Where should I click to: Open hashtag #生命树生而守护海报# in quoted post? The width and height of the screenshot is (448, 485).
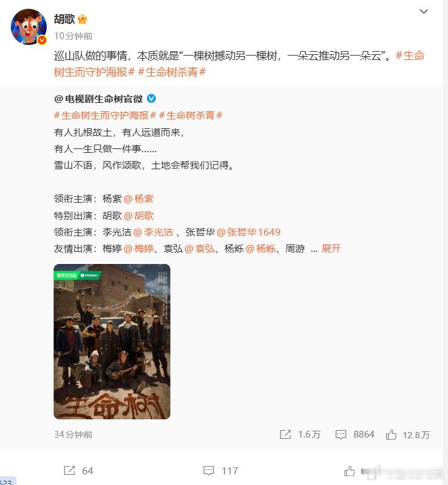click(x=105, y=116)
